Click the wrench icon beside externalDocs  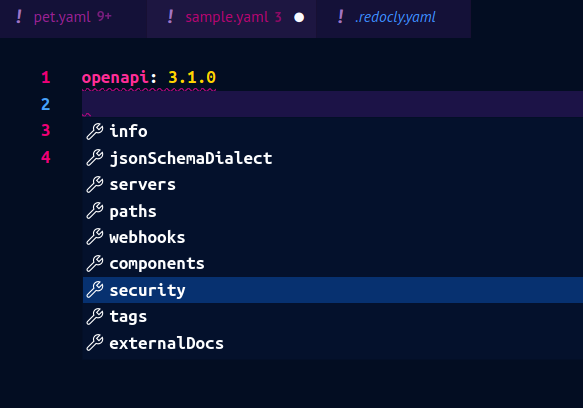tap(94, 343)
